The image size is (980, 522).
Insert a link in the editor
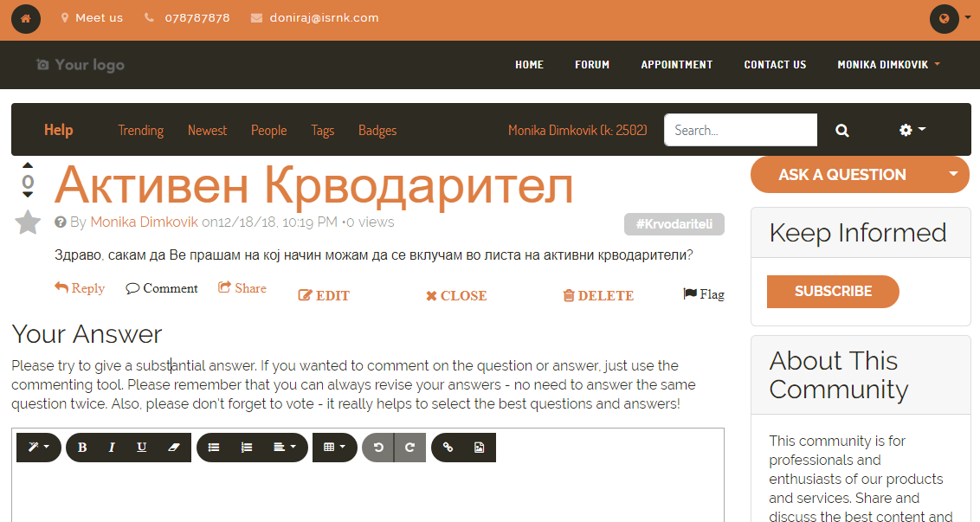click(448, 448)
